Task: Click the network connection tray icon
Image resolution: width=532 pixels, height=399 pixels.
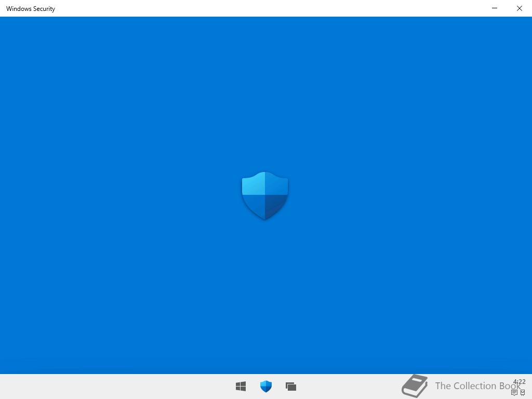Action: click(523, 393)
